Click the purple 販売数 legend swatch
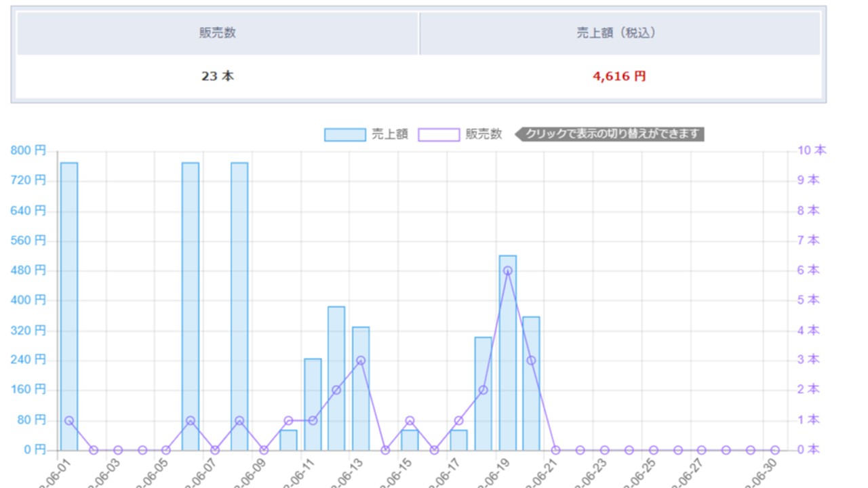Screen dimensions: 868x488 click(439, 134)
